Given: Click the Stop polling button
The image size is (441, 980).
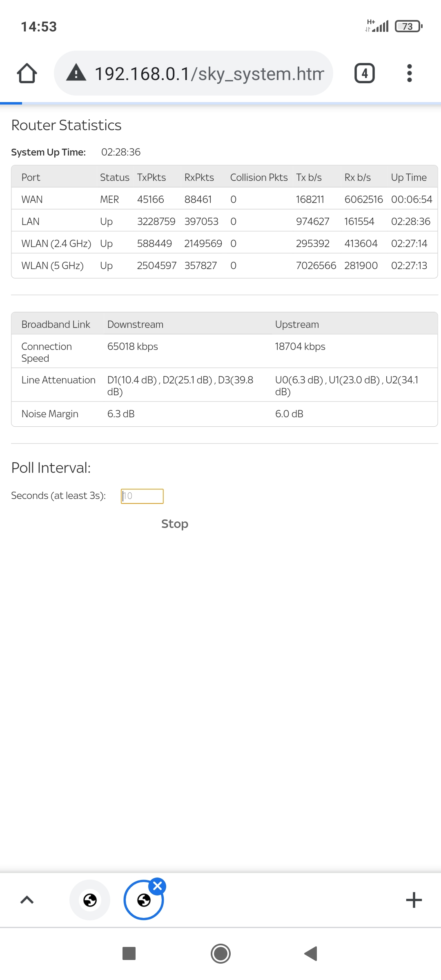Looking at the screenshot, I should click(x=175, y=524).
